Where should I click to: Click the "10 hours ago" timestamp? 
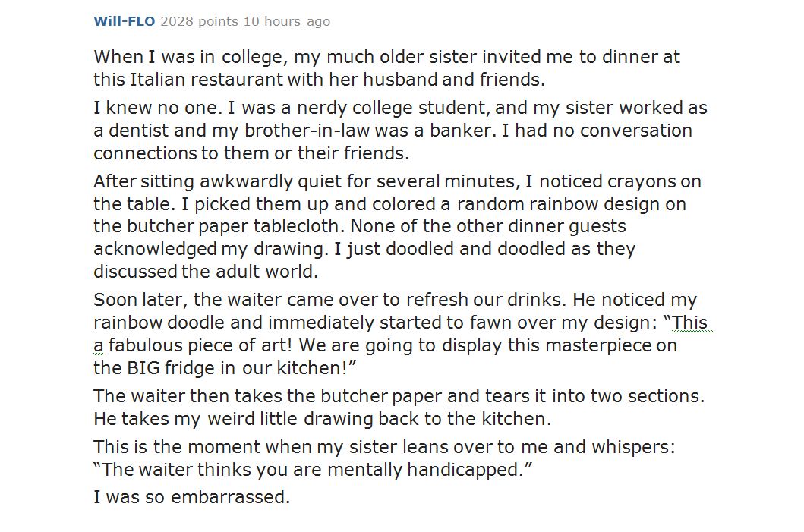[286, 21]
